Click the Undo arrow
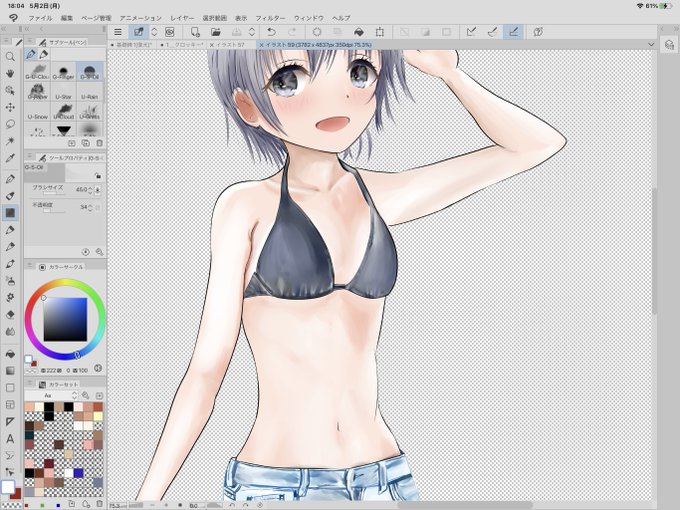The height and width of the screenshot is (510, 680). pyautogui.click(x=271, y=32)
